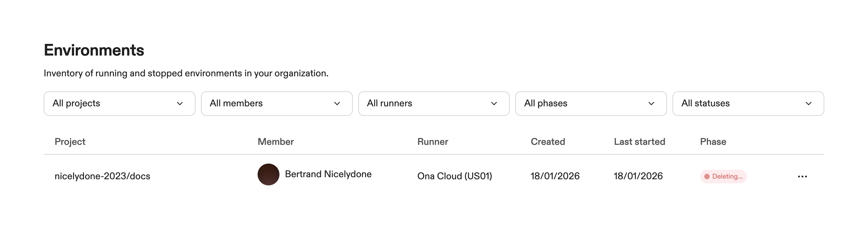Image resolution: width=868 pixels, height=229 pixels.
Task: Select the Runner column header
Action: (x=433, y=142)
